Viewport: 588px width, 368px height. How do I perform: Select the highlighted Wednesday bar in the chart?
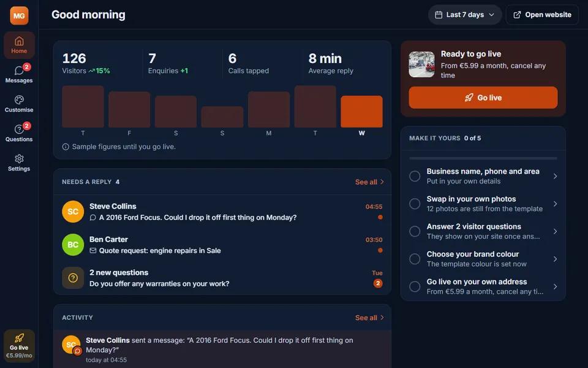coord(361,112)
